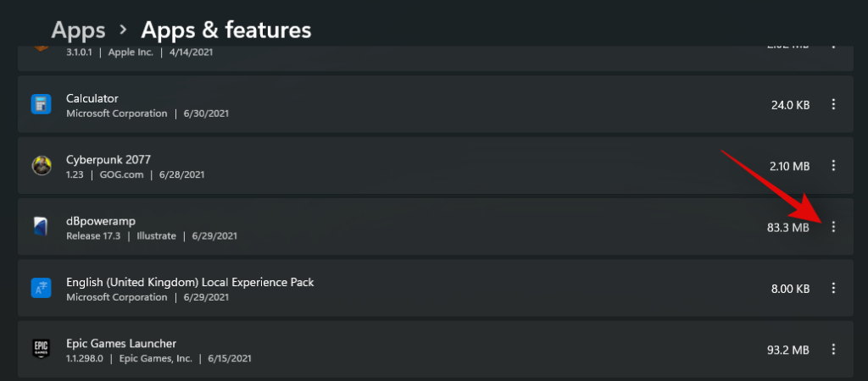Show more options for Epic Games Launcher

(x=833, y=350)
